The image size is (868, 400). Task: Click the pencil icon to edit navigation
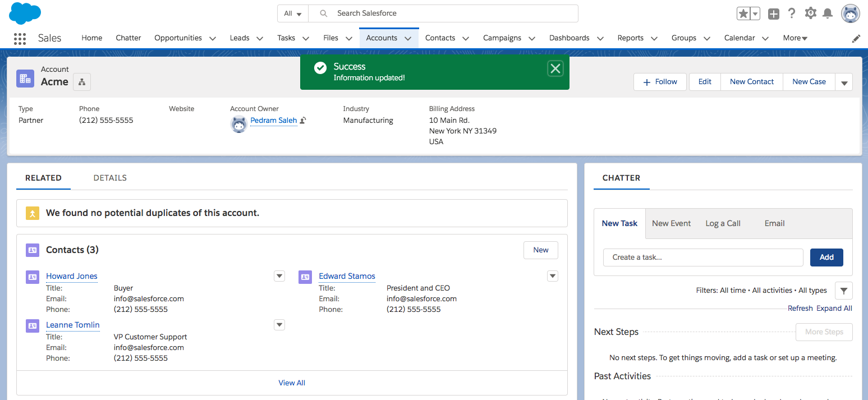856,39
